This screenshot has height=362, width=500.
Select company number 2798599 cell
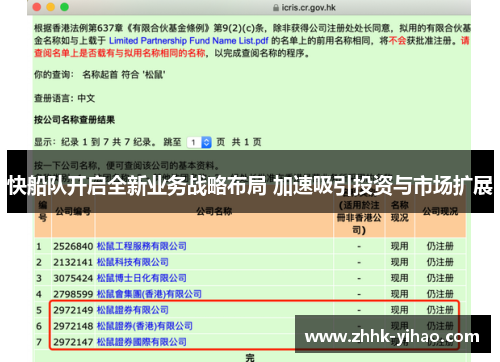73,294
